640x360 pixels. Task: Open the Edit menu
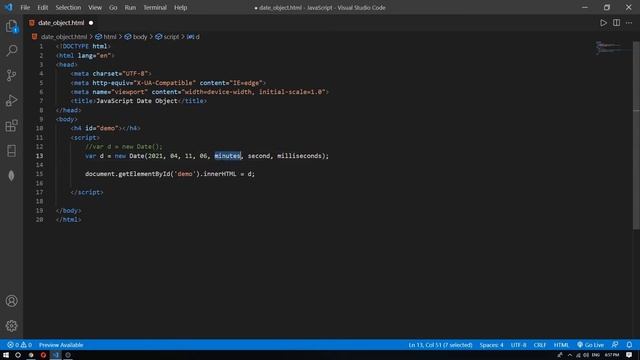pos(42,7)
